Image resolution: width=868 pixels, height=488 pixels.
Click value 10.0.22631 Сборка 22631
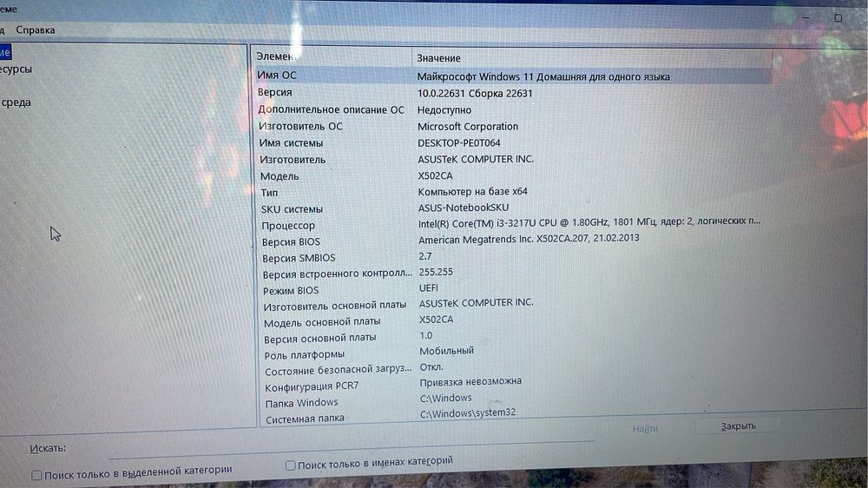475,93
